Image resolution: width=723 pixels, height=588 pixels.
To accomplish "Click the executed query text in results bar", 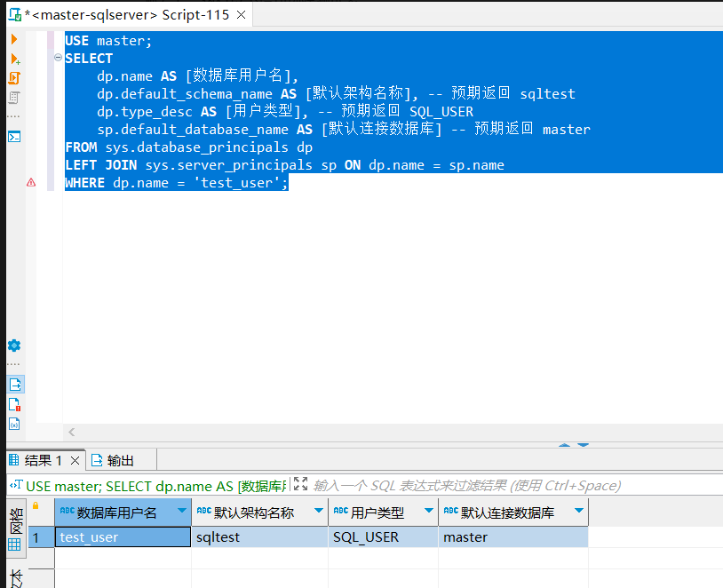I will click(155, 486).
